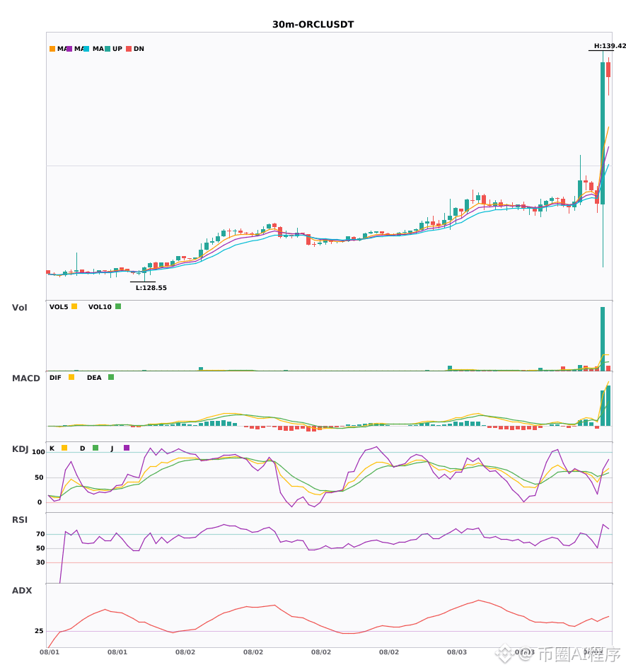626x672 pixels.
Task: Click the ADX axis value 25
Action: click(39, 631)
